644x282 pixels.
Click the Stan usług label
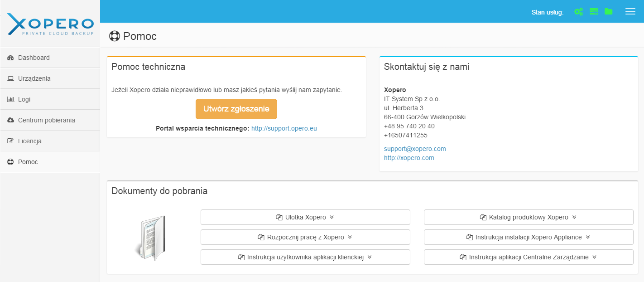click(x=547, y=12)
